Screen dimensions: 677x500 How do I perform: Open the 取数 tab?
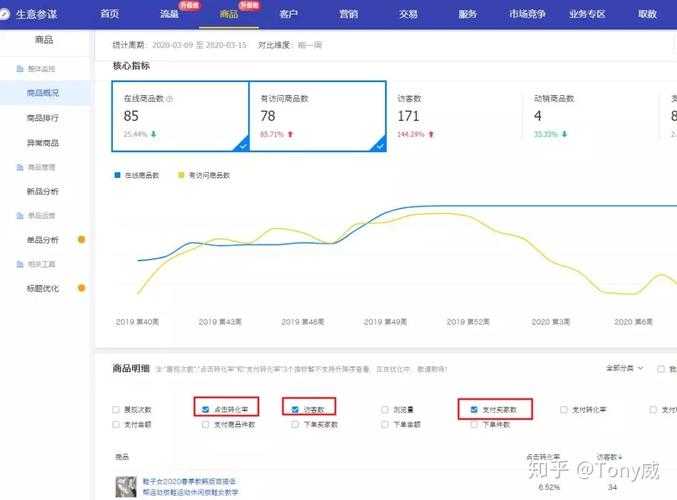pyautogui.click(x=647, y=14)
